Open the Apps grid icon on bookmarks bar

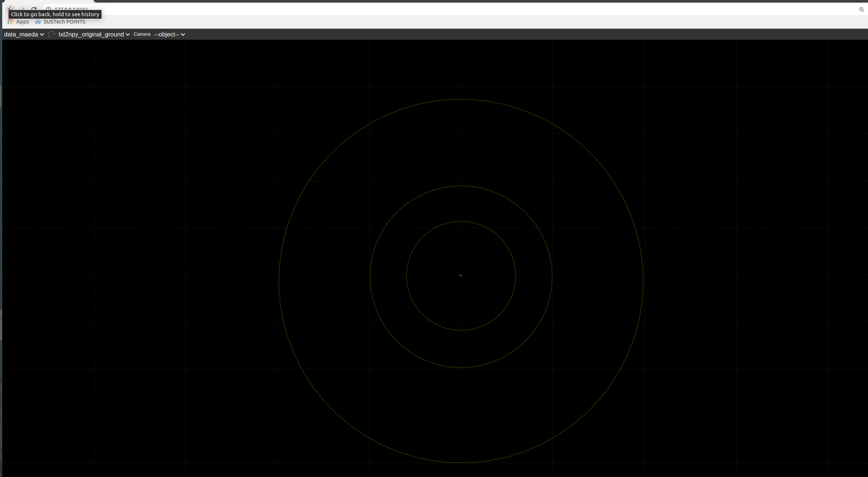point(10,22)
